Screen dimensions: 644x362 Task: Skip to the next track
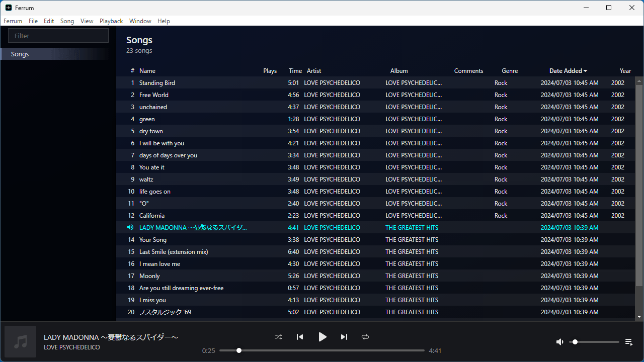344,337
